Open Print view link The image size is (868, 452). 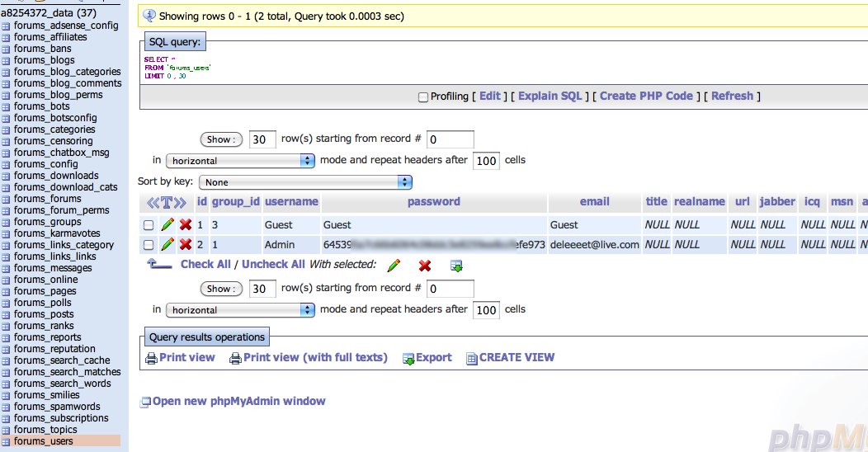coord(187,357)
